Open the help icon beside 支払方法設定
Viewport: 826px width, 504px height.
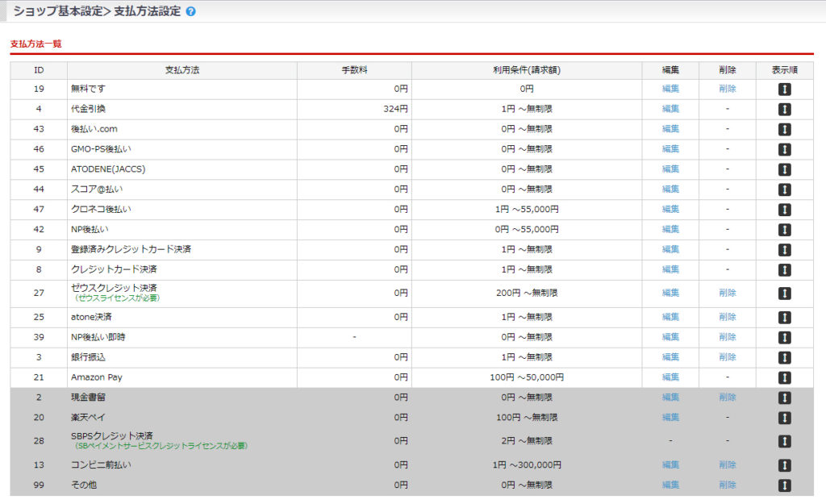tap(190, 11)
